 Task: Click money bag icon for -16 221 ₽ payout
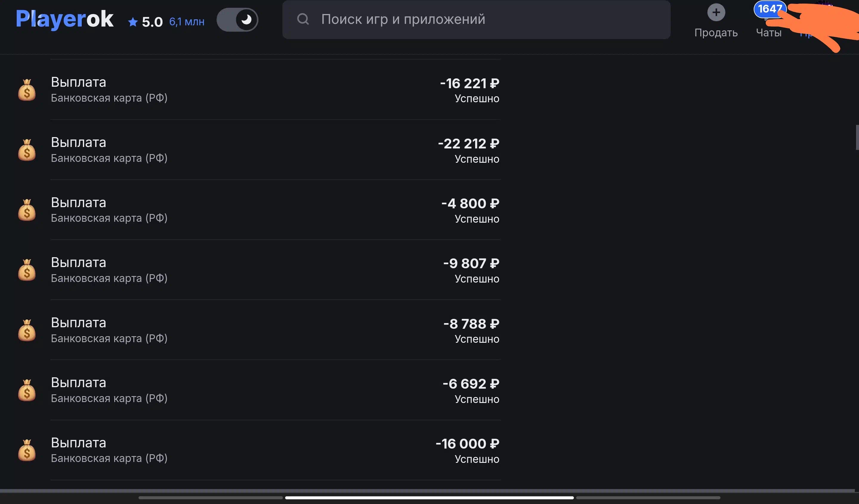pyautogui.click(x=27, y=90)
